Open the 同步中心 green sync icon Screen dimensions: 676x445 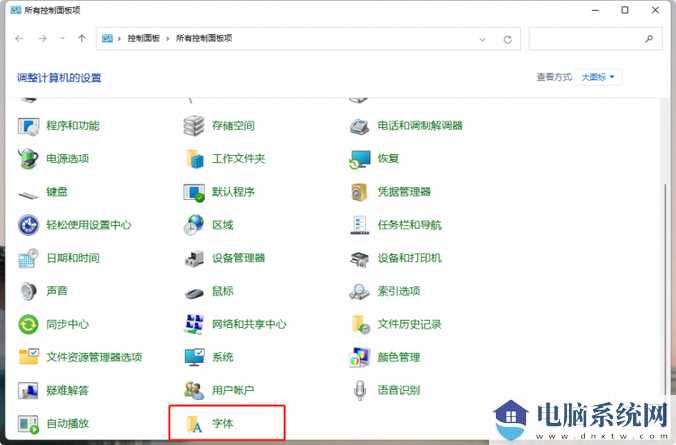[x=28, y=324]
